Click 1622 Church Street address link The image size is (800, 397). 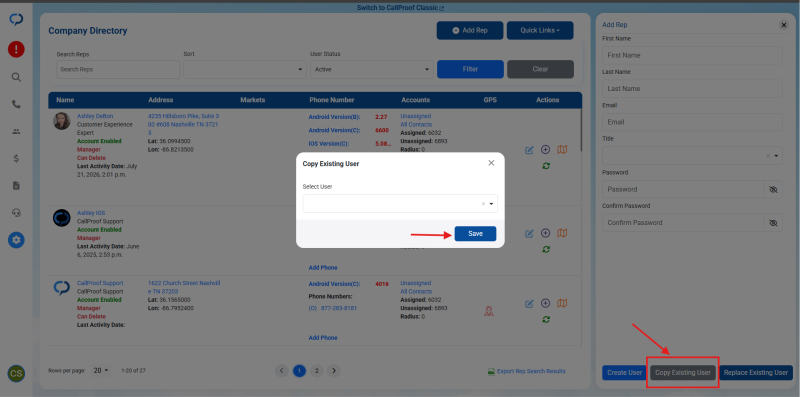[x=184, y=287]
